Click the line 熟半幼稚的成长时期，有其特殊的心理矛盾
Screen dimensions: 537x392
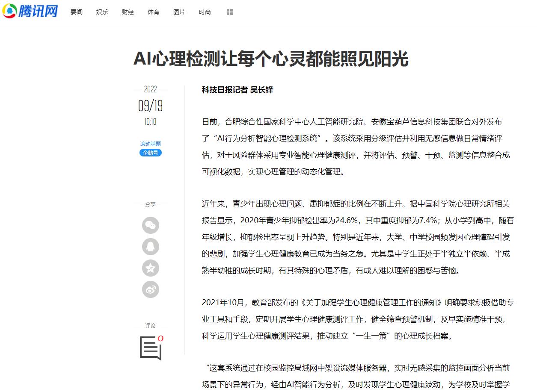(331, 270)
